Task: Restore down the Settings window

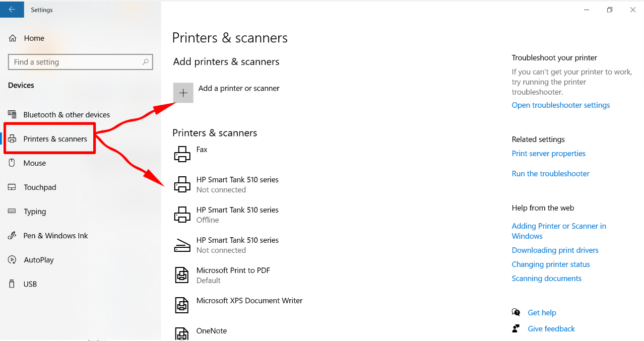Action: (610, 10)
